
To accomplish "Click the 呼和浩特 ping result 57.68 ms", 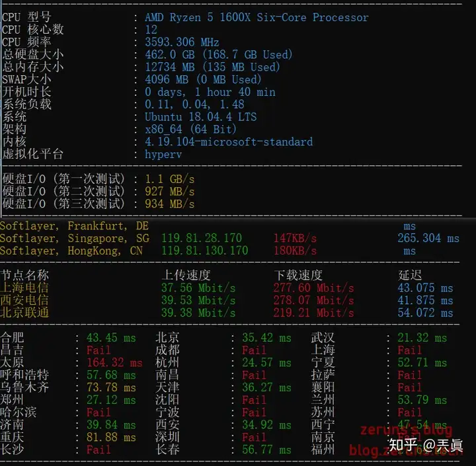I will 111,375.
